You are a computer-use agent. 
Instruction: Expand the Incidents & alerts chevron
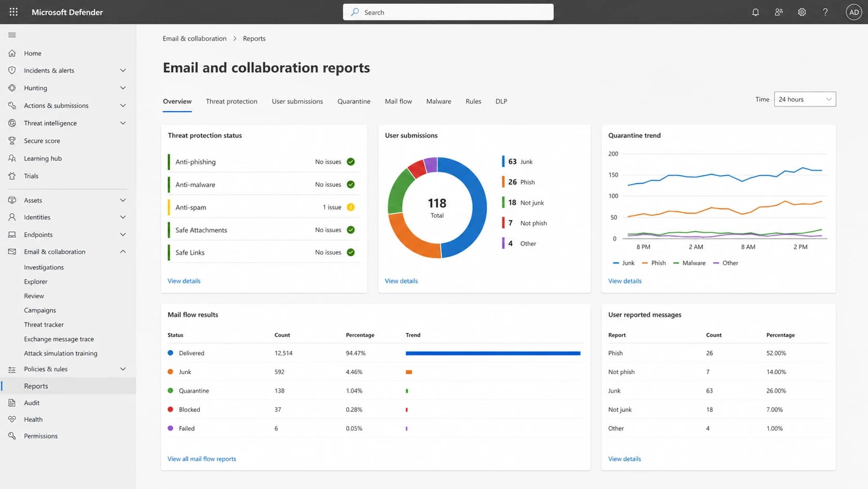pos(123,70)
